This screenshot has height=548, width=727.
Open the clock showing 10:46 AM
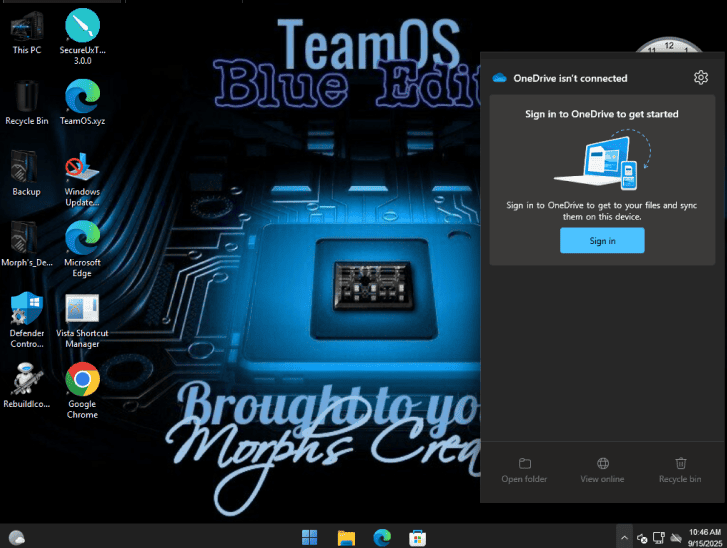[x=705, y=537]
